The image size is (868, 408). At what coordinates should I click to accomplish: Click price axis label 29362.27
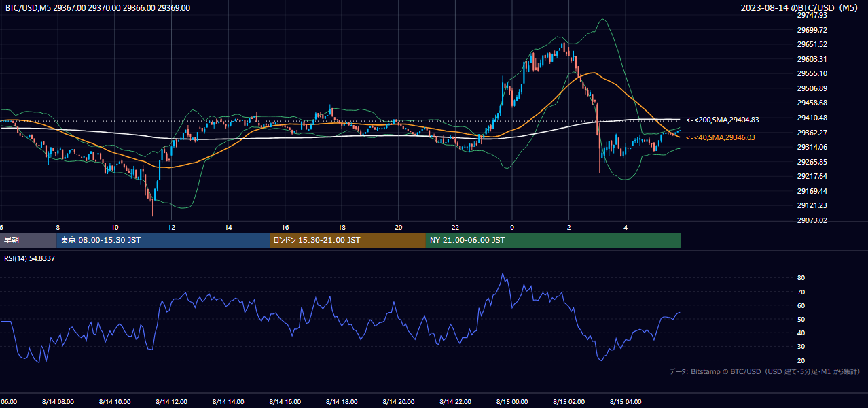[x=812, y=133]
